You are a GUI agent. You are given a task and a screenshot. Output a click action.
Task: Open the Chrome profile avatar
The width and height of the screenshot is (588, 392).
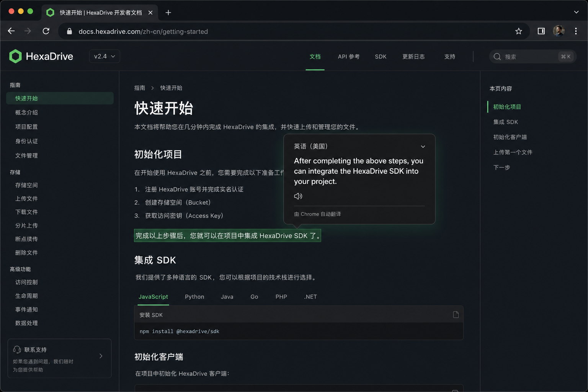point(559,31)
